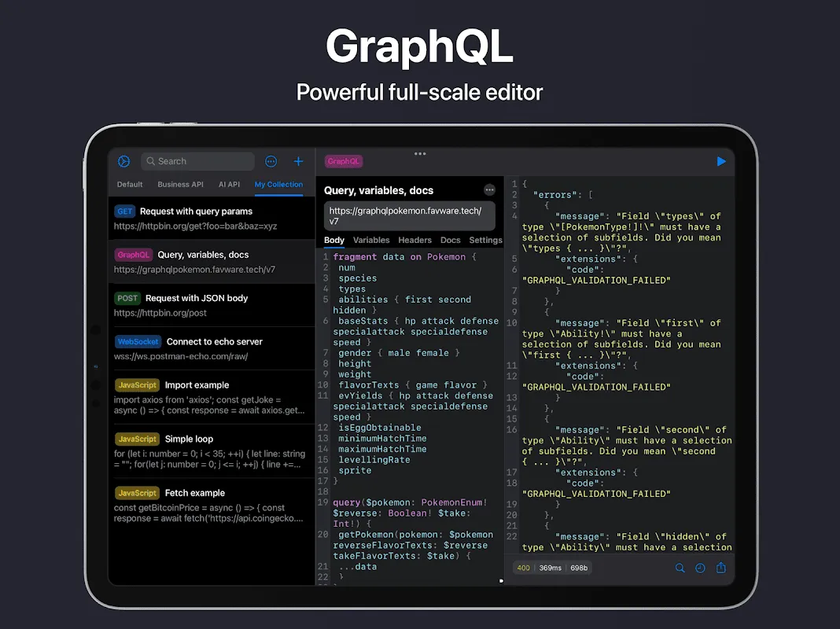Select 'Query, variables, docs' request in list
The image size is (840, 629).
tap(212, 262)
